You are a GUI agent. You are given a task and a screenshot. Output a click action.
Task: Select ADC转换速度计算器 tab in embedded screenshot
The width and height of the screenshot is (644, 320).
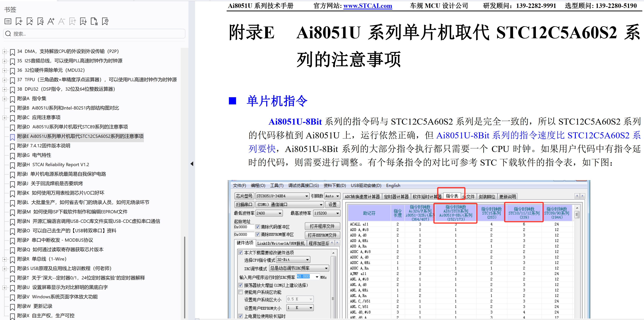coord(362,197)
